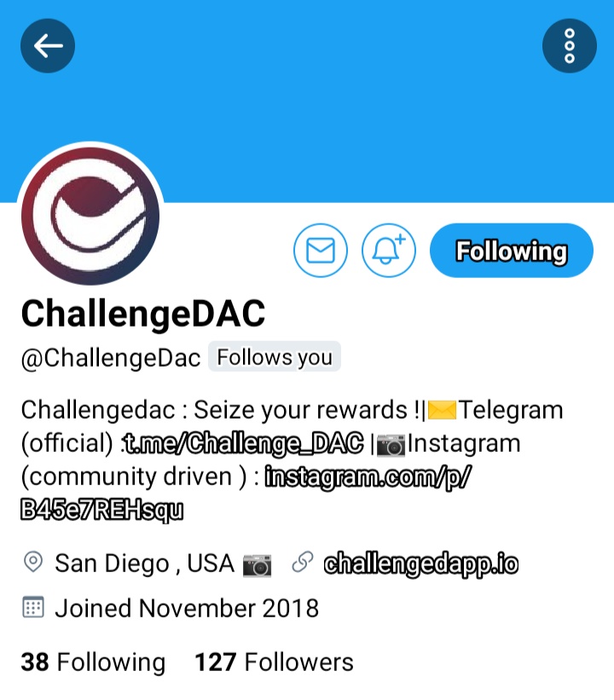Visit challengedapp.io website link
The width and height of the screenshot is (614, 700).
coord(421,564)
